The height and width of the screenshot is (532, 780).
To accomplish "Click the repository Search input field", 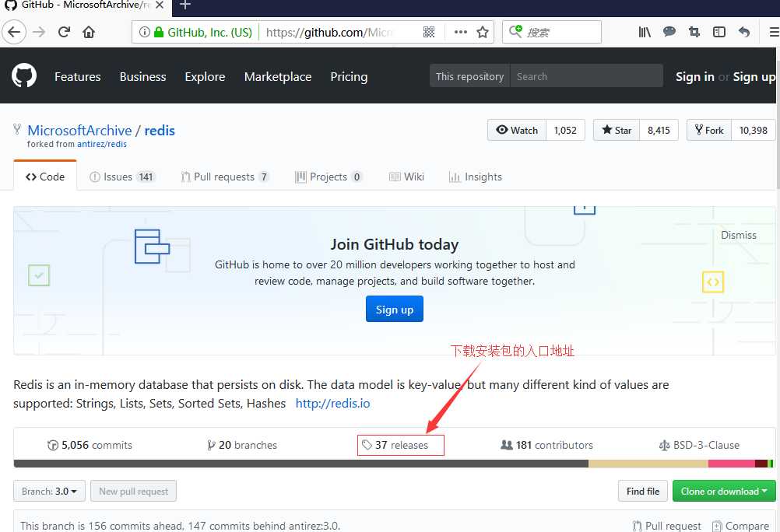I will coord(586,76).
